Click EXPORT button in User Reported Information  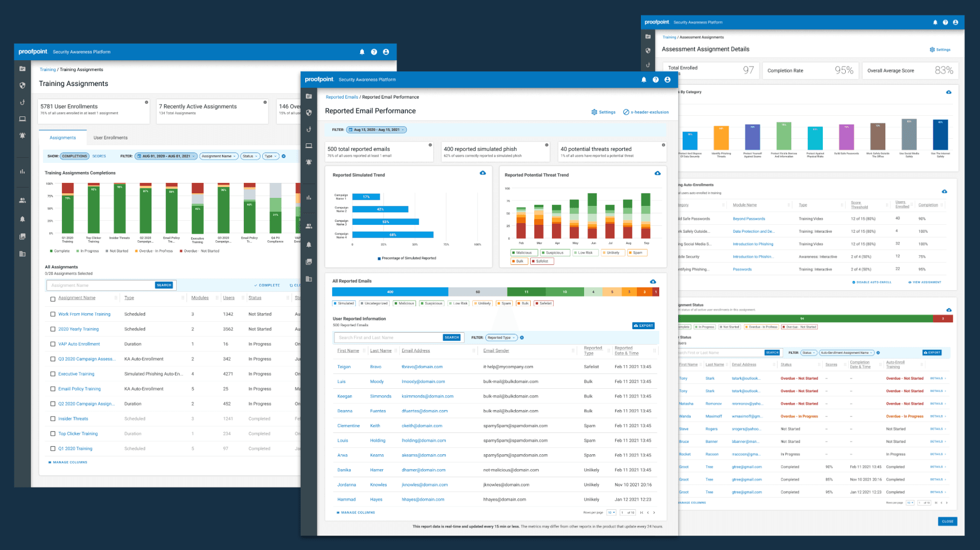(644, 326)
